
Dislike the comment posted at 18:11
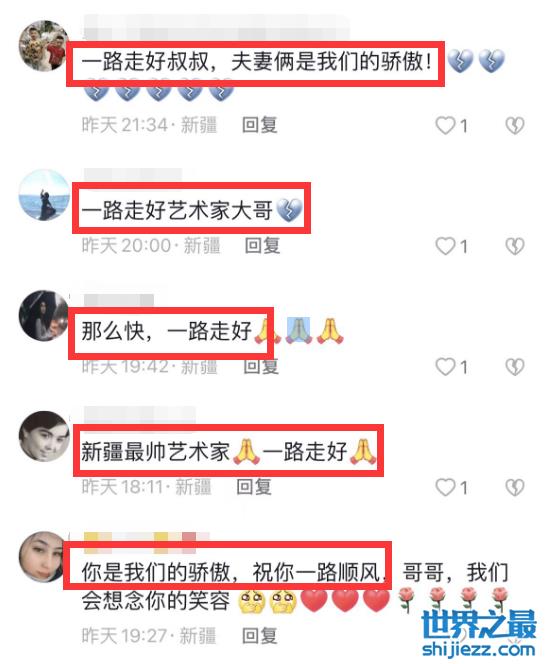[x=515, y=487]
